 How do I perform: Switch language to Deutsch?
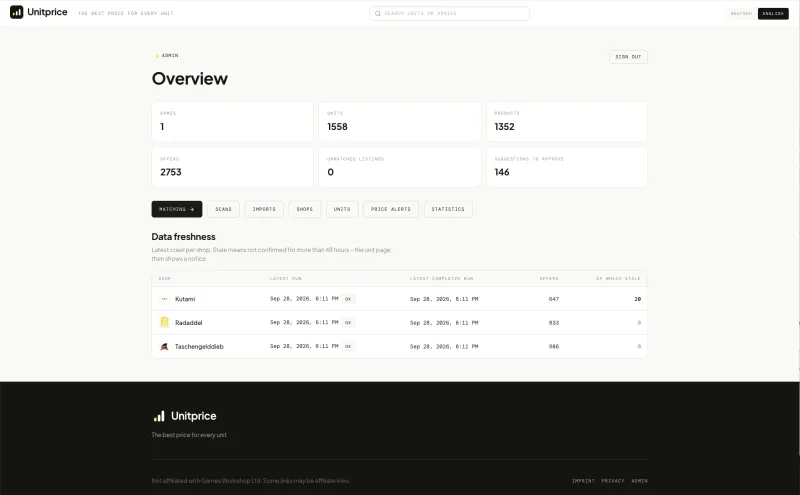click(x=741, y=13)
